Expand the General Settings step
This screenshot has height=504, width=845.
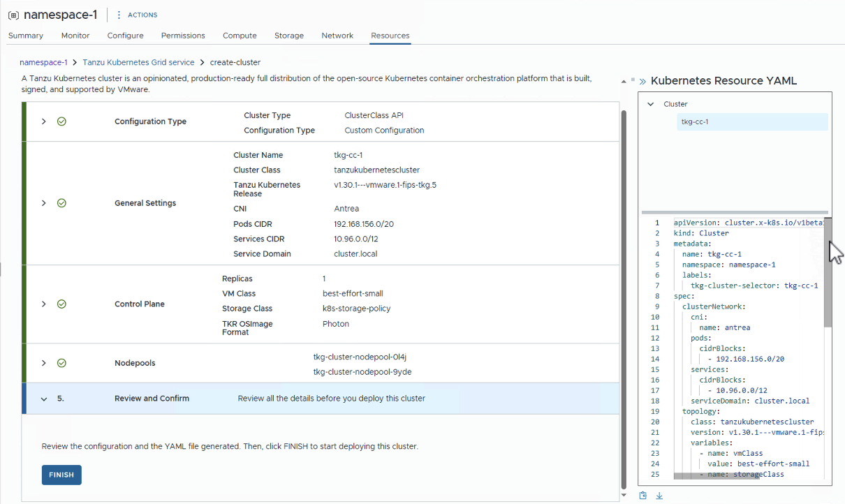(x=43, y=203)
